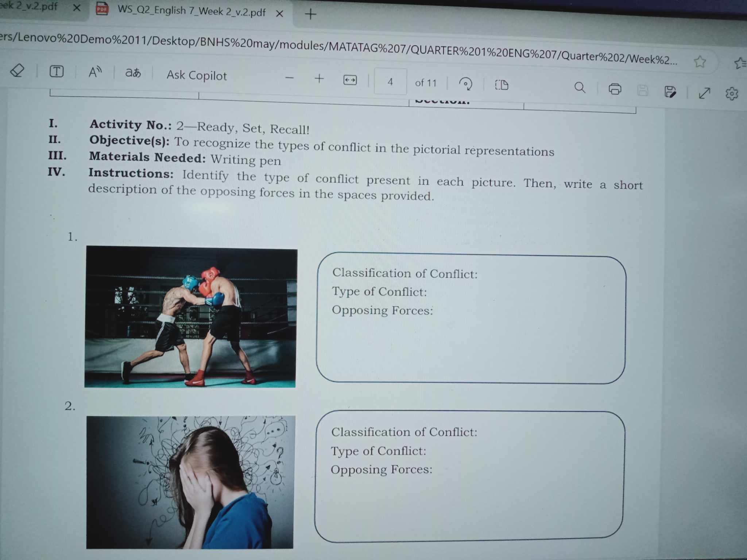747x560 pixels.
Task: Activate the Read aloud icon
Action: coord(95,72)
